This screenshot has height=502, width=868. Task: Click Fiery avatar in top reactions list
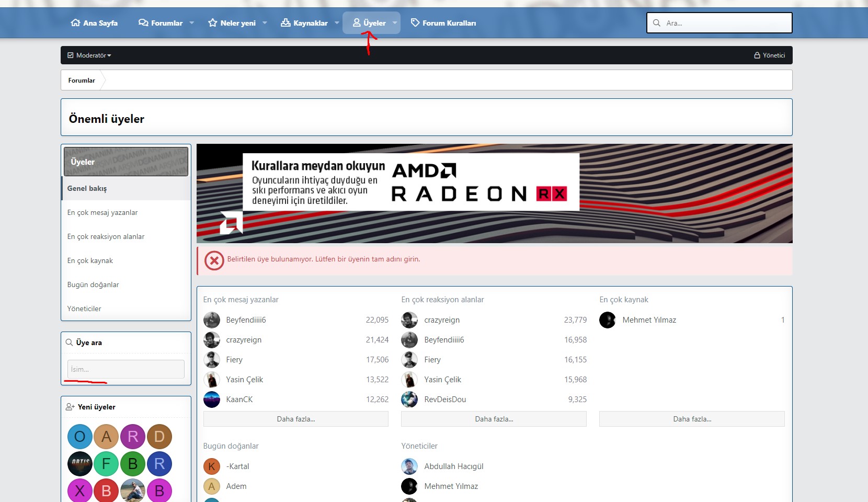pyautogui.click(x=409, y=360)
